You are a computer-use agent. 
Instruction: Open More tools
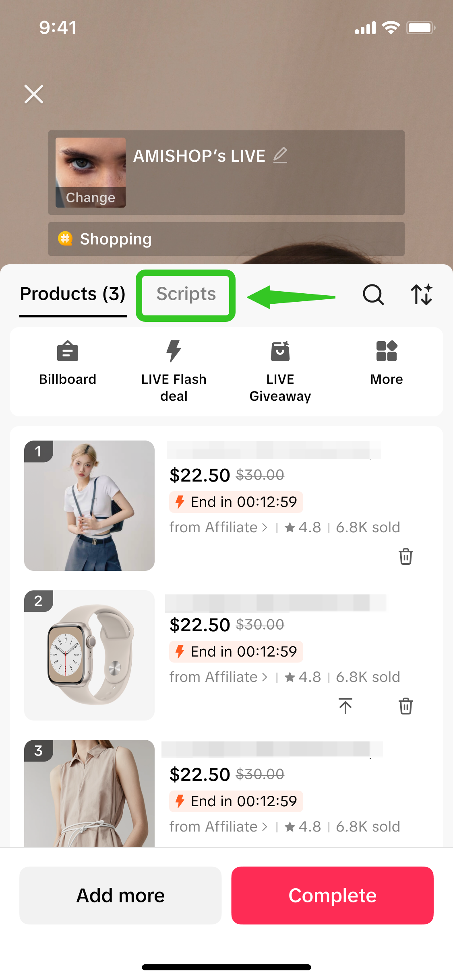(x=387, y=362)
